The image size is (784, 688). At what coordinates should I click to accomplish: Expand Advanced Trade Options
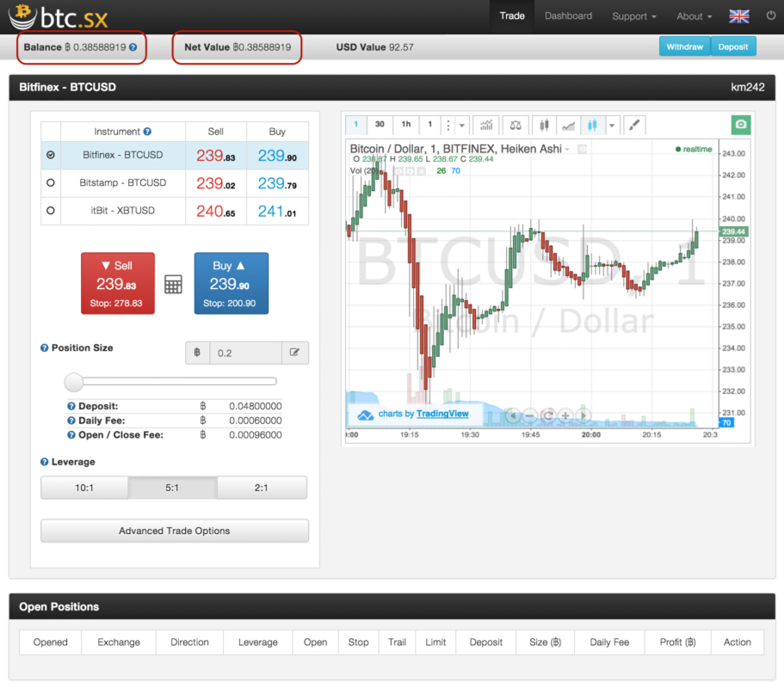pyautogui.click(x=175, y=531)
